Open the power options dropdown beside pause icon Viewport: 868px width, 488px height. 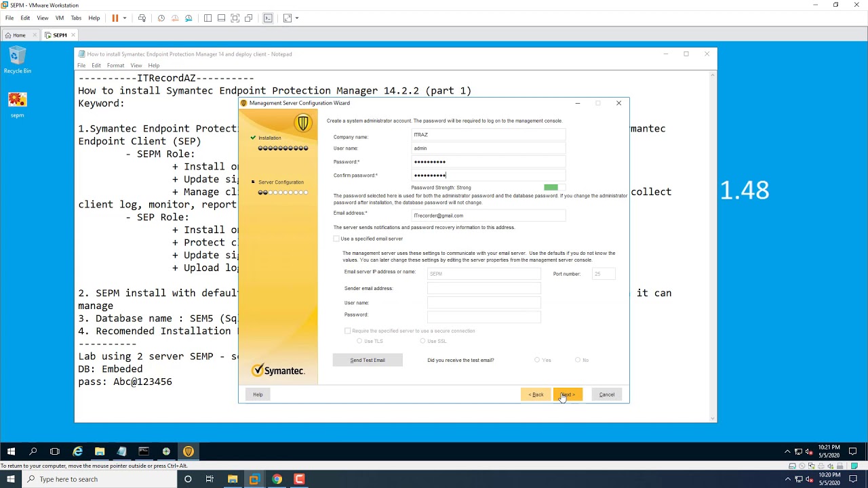[125, 18]
